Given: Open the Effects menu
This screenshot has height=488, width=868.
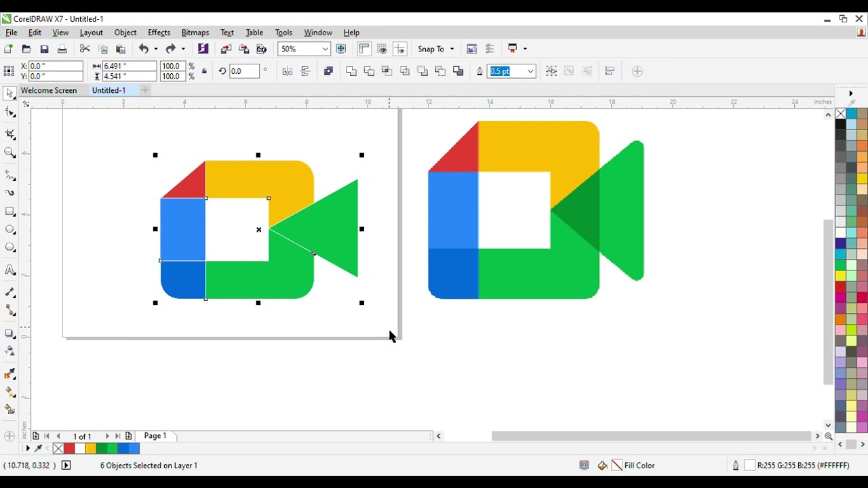Looking at the screenshot, I should click(159, 33).
